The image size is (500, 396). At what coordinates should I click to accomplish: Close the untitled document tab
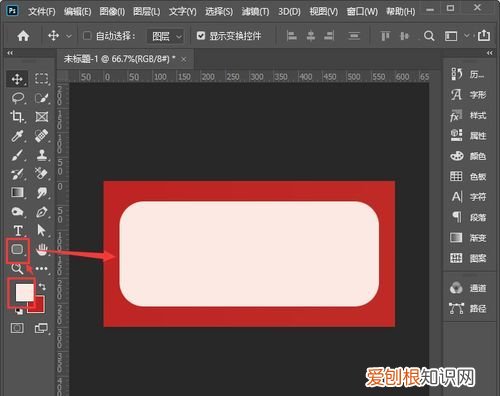(x=183, y=60)
